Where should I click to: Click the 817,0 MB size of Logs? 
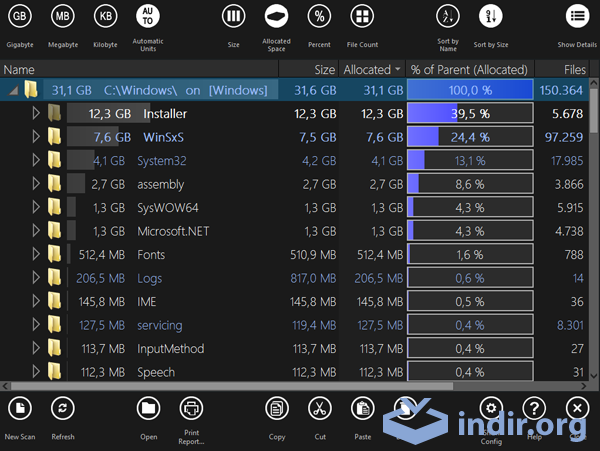coord(313,278)
